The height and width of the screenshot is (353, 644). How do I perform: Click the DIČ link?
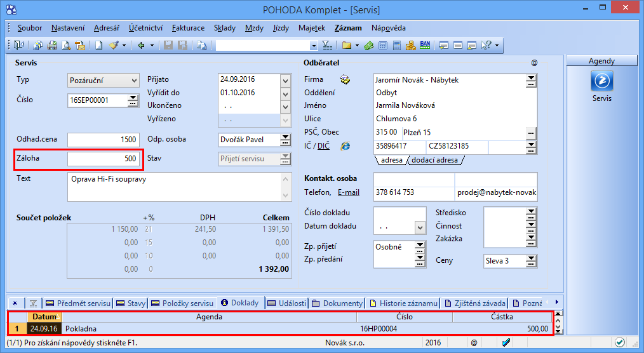[323, 146]
